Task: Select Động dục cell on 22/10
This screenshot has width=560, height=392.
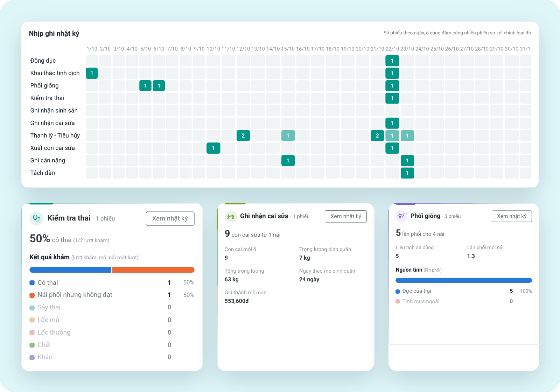Action: (x=392, y=61)
